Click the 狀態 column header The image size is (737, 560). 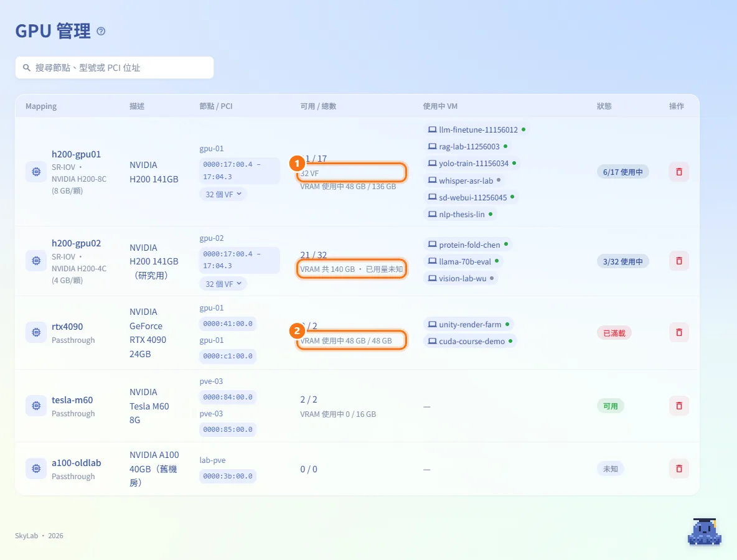pyautogui.click(x=604, y=106)
